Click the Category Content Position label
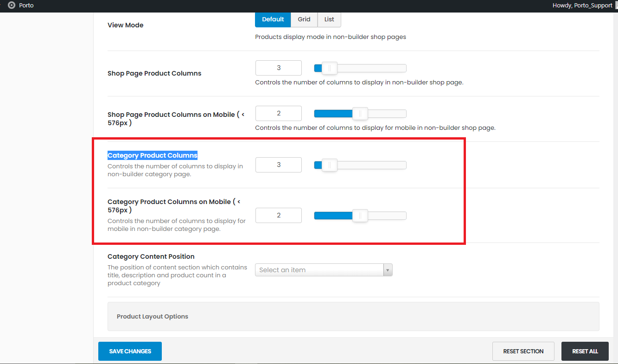 coord(151,256)
